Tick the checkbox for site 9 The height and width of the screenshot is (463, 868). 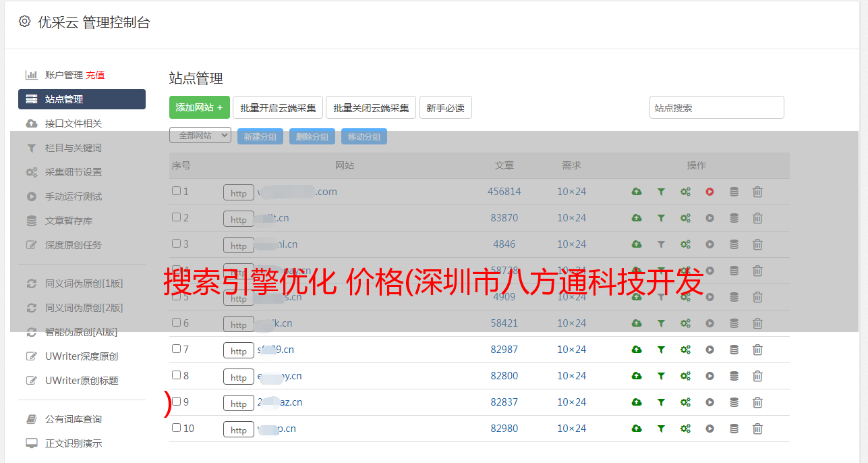176,402
